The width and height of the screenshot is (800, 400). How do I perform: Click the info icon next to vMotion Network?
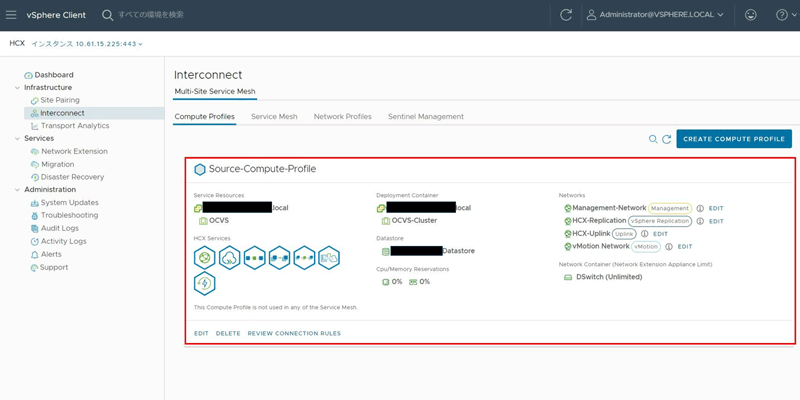668,246
